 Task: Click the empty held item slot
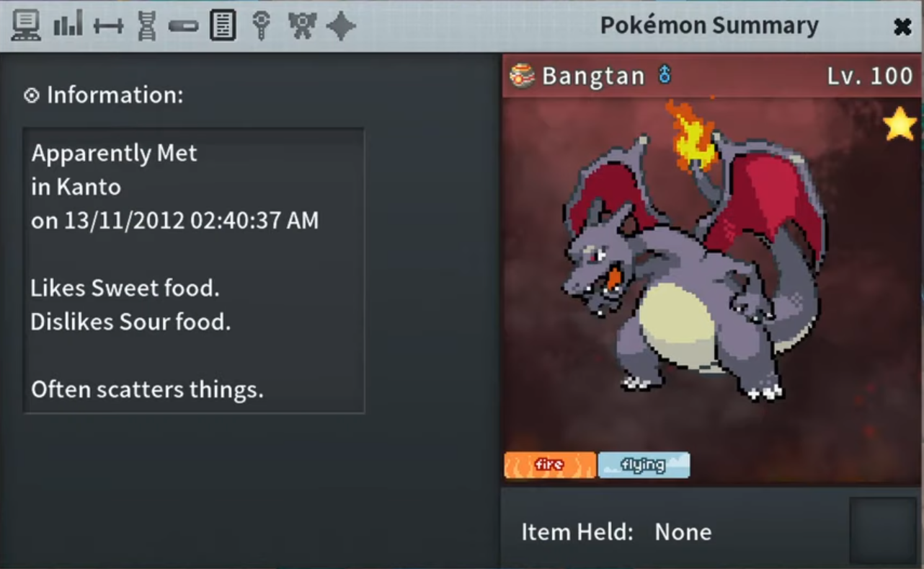tap(883, 530)
